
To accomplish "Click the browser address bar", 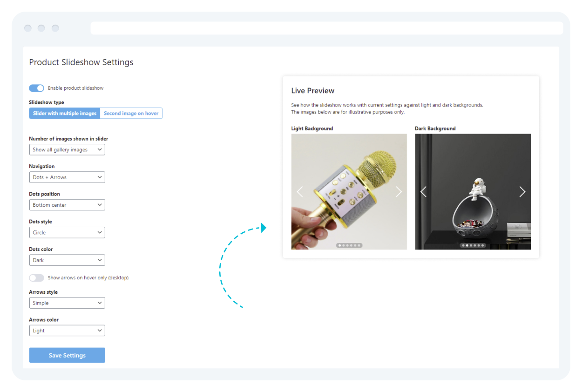I will 326,28.
